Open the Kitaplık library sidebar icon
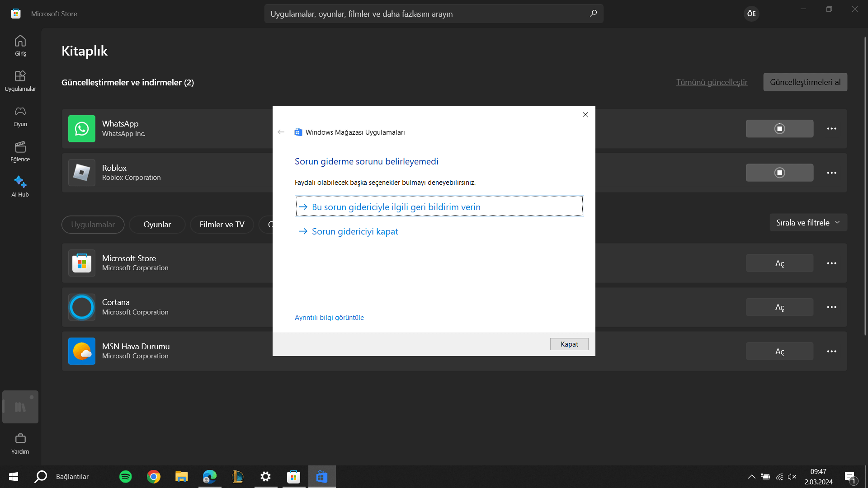This screenshot has width=868, height=488. pyautogui.click(x=20, y=407)
